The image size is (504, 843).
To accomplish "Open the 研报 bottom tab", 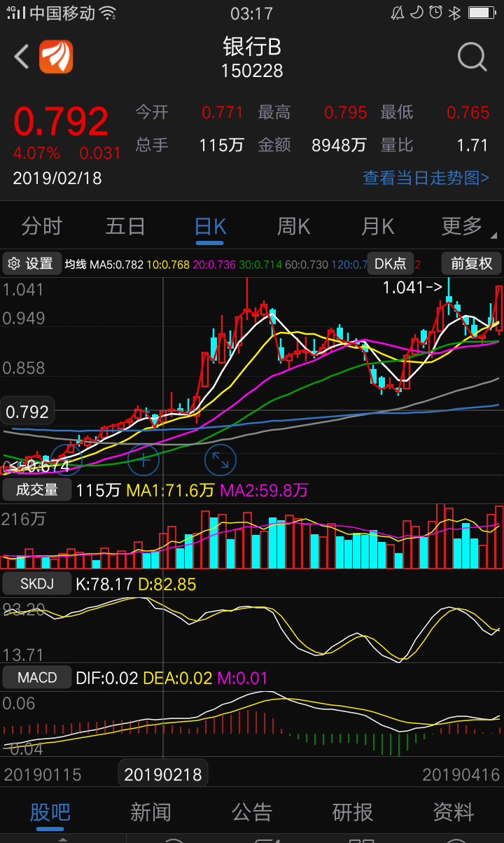I will coord(353,812).
